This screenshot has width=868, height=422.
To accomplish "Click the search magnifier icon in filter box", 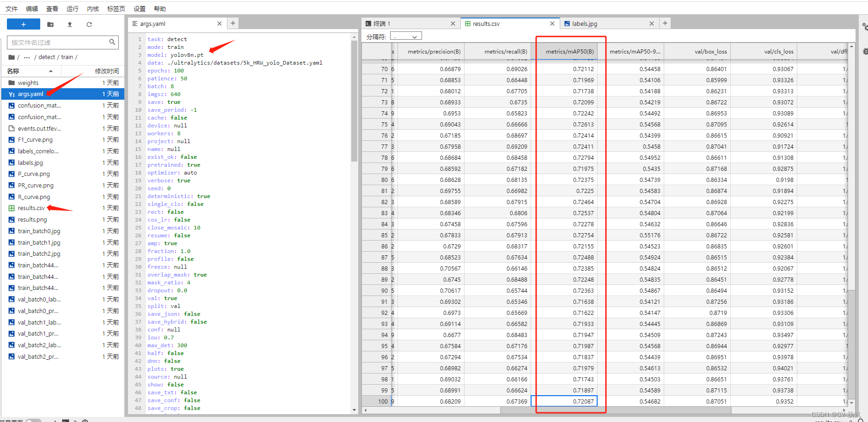I will point(112,42).
